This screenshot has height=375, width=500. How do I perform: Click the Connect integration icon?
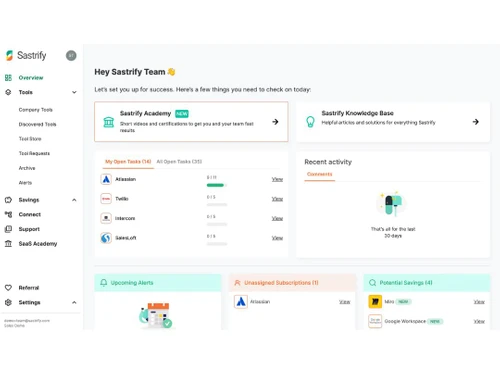8,214
